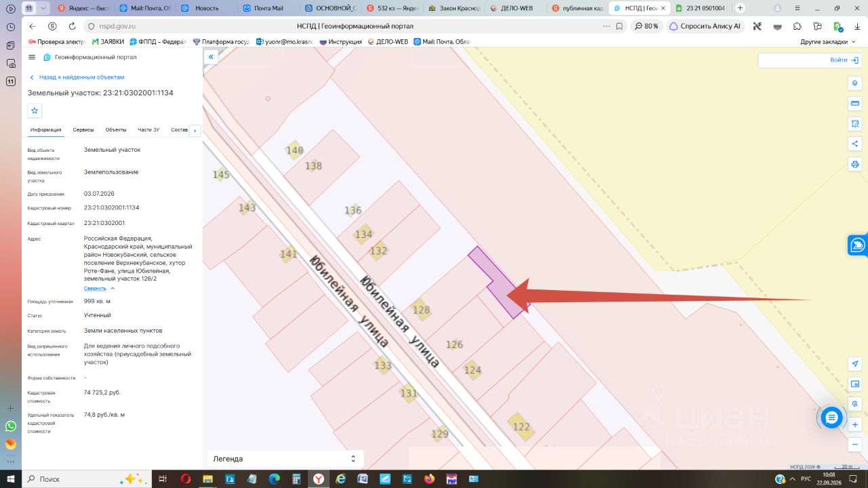Expand the Легенда dropdown
The width and height of the screenshot is (868, 488).
(285, 459)
